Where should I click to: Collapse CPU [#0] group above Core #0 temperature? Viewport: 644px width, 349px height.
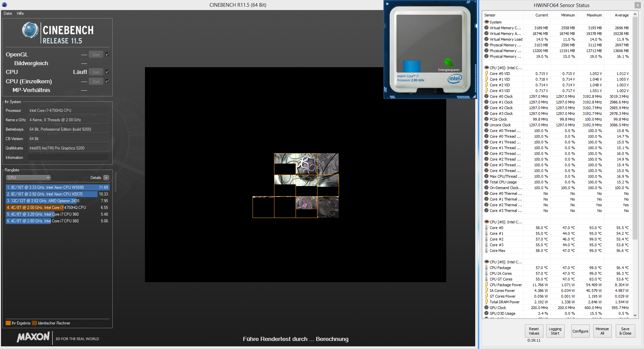(503, 222)
